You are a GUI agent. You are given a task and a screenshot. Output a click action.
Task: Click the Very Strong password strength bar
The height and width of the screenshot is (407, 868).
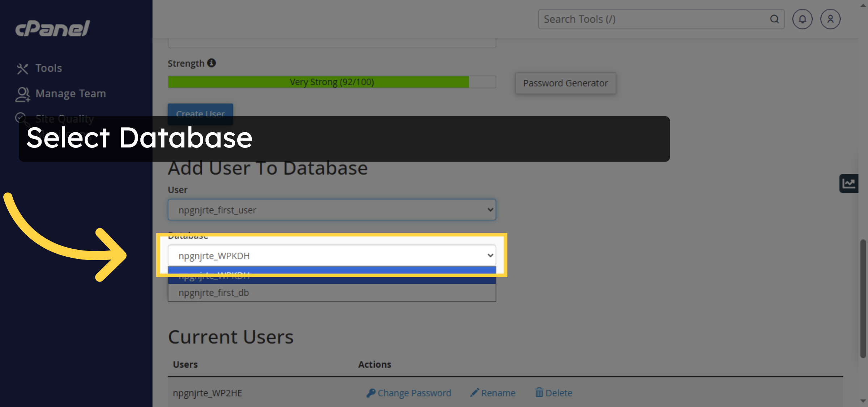(331, 82)
